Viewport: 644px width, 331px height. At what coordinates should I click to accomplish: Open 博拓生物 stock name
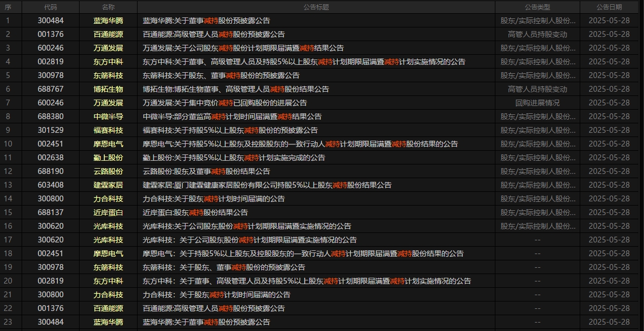(108, 89)
